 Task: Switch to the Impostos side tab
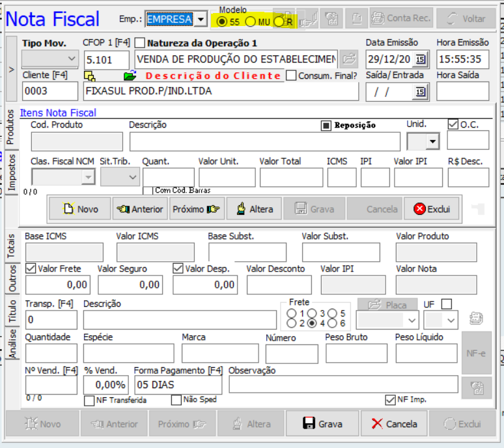[x=11, y=172]
